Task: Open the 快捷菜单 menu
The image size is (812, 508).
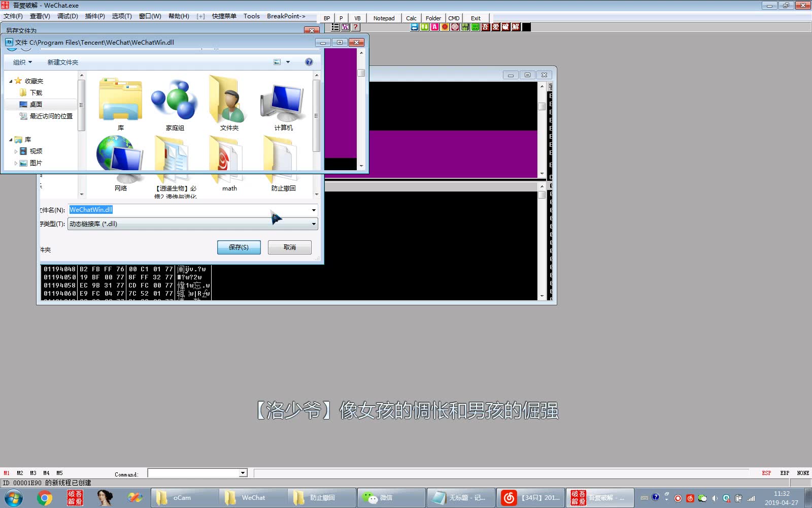Action: pos(224,16)
